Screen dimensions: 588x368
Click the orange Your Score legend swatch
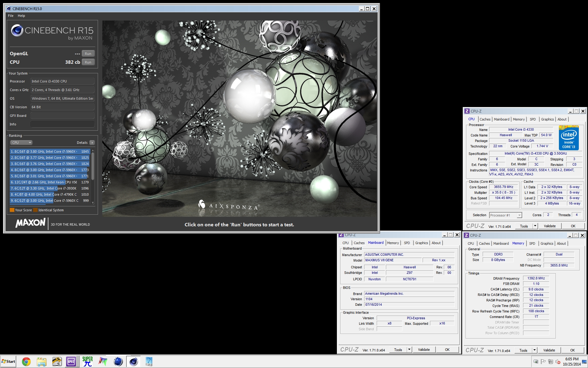point(12,210)
